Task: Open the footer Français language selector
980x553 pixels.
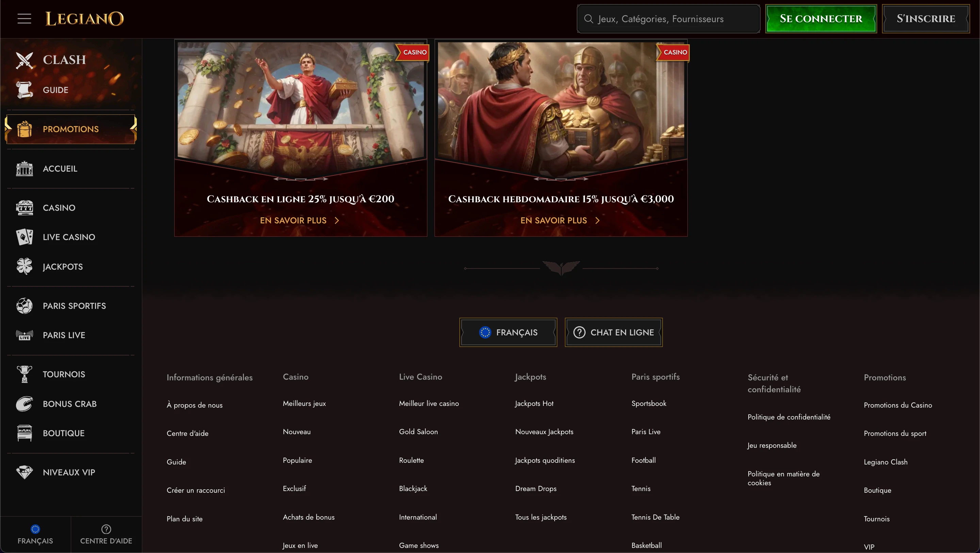Action: coord(508,332)
